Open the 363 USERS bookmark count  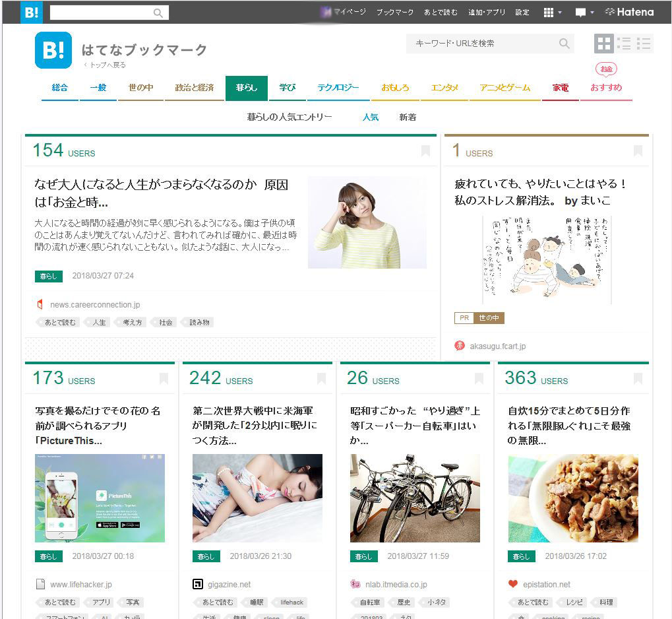pos(536,378)
